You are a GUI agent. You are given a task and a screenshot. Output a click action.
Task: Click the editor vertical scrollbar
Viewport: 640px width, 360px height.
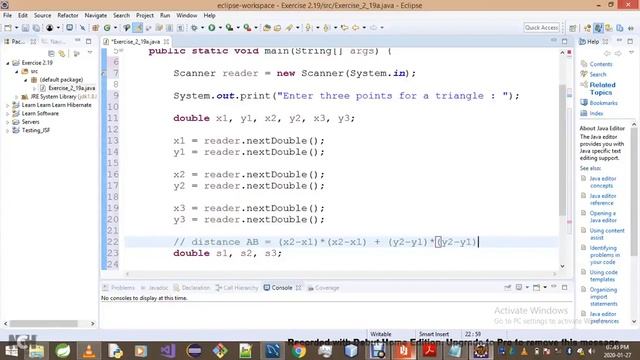562,151
